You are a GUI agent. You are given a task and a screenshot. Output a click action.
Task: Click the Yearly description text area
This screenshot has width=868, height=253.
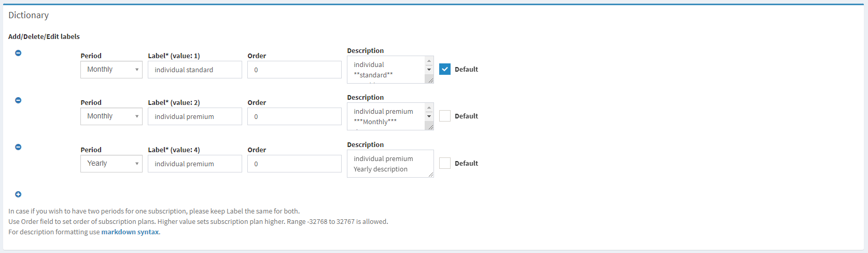pyautogui.click(x=390, y=164)
